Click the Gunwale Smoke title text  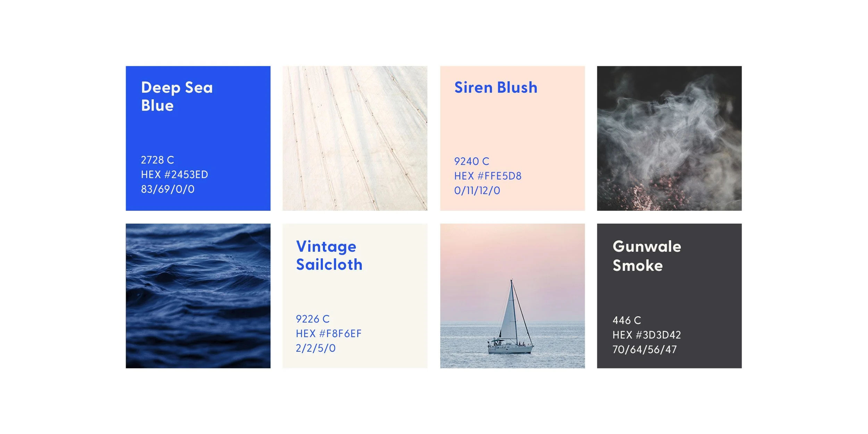pos(646,256)
